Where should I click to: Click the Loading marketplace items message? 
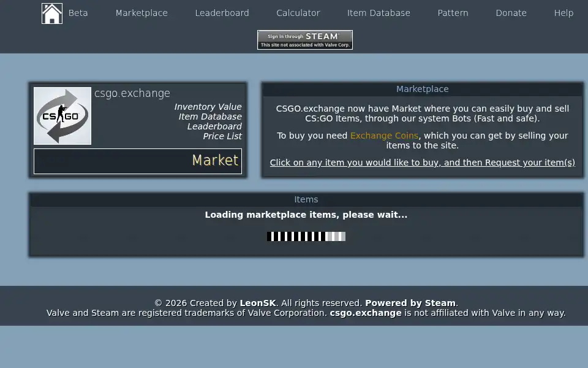pos(306,215)
